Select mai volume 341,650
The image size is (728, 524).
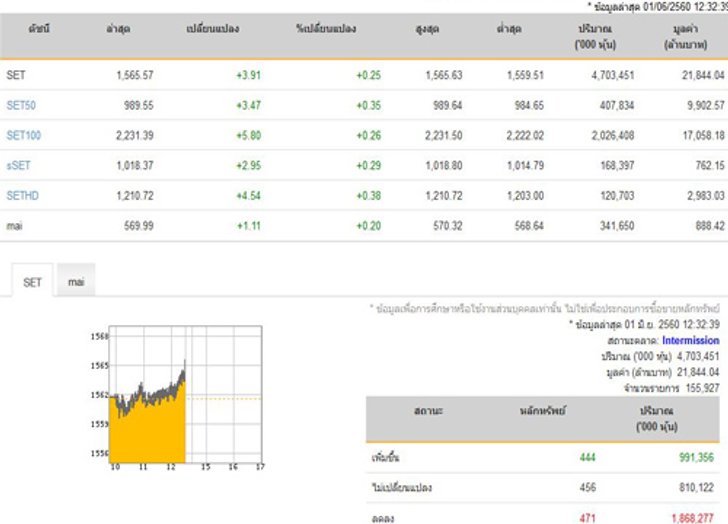coord(617,226)
